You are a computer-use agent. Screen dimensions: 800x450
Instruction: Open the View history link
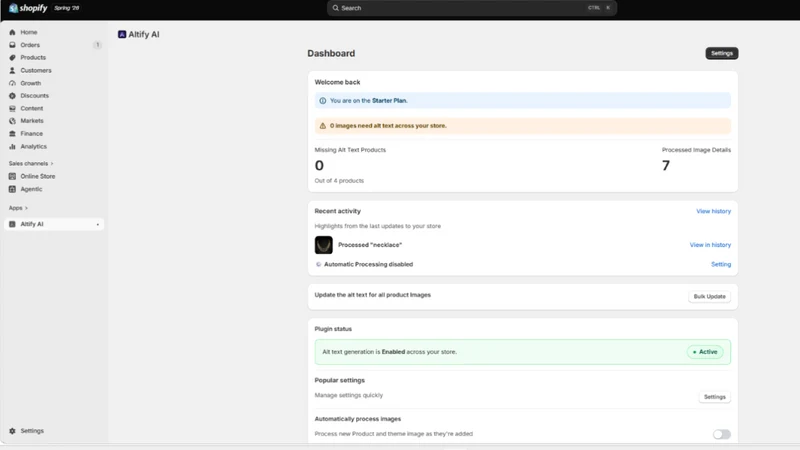713,211
